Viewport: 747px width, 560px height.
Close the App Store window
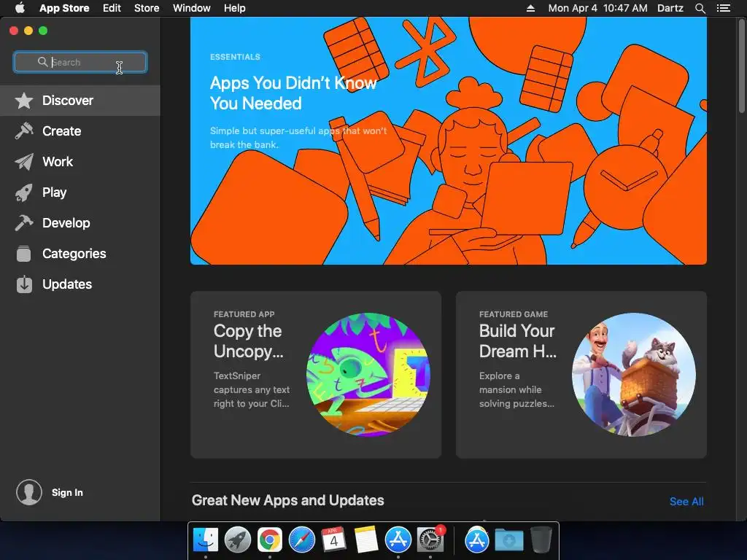(14, 31)
